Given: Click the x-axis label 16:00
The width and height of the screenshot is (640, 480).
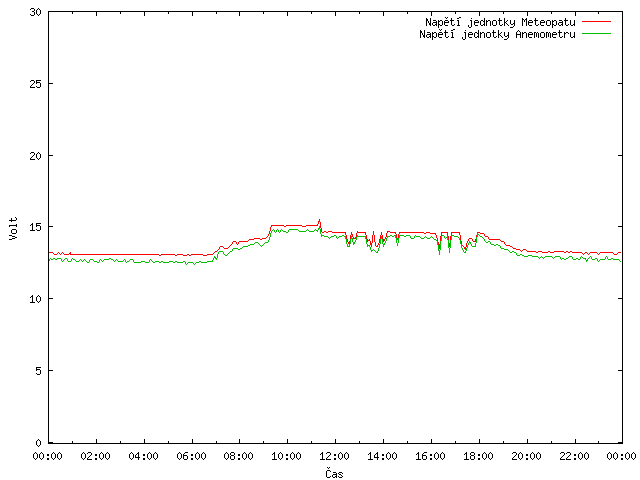Looking at the screenshot, I should tap(430, 456).
